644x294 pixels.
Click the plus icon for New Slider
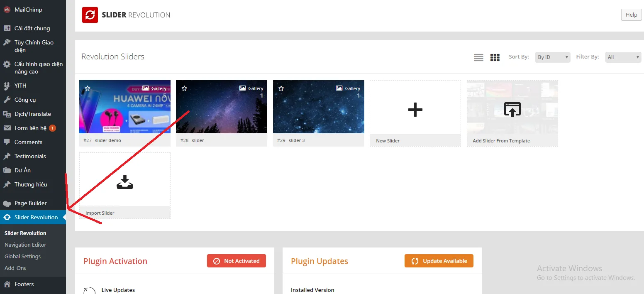[x=415, y=110]
